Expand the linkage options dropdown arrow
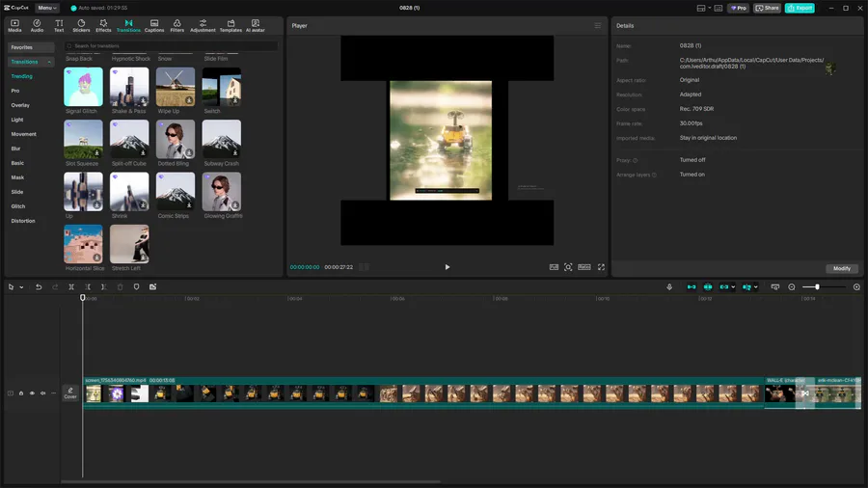The height and width of the screenshot is (488, 868). [x=733, y=287]
